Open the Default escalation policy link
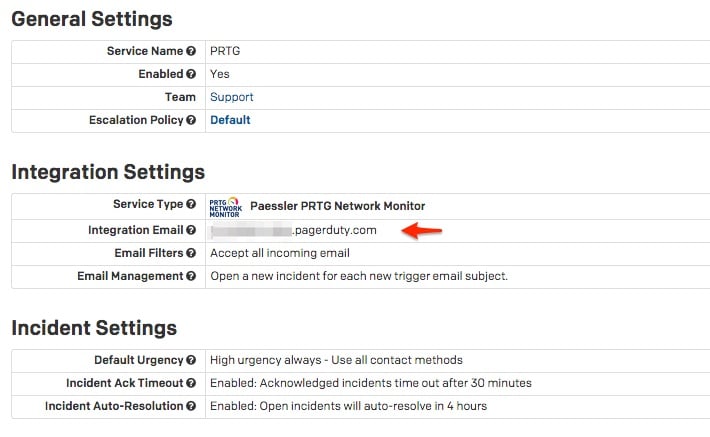This screenshot has height=437, width=710. tap(230, 120)
